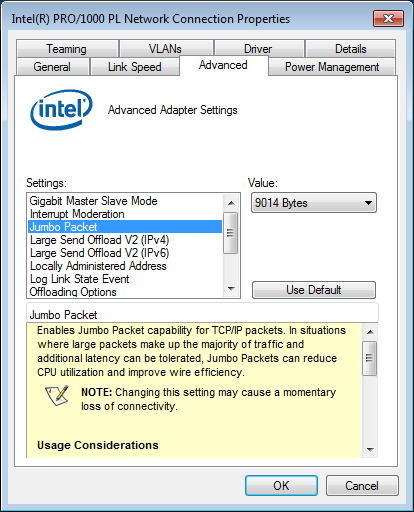Open the Link Speed tab

coord(135,67)
